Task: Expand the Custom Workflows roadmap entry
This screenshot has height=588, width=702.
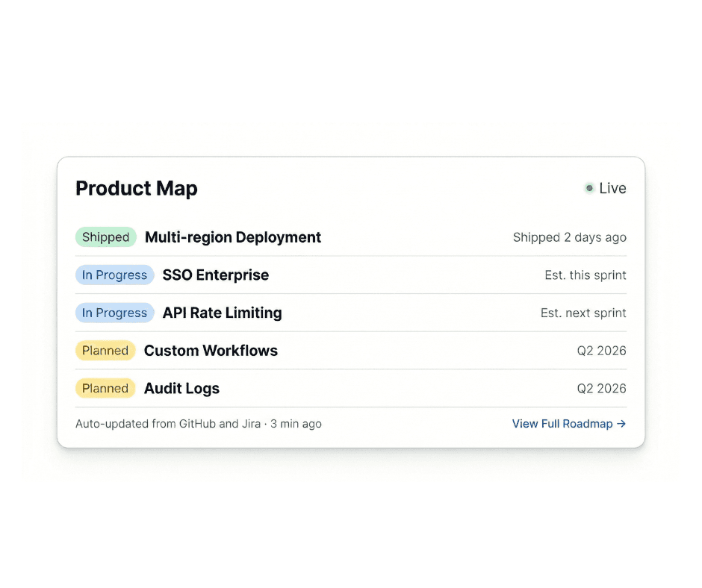Action: click(211, 351)
